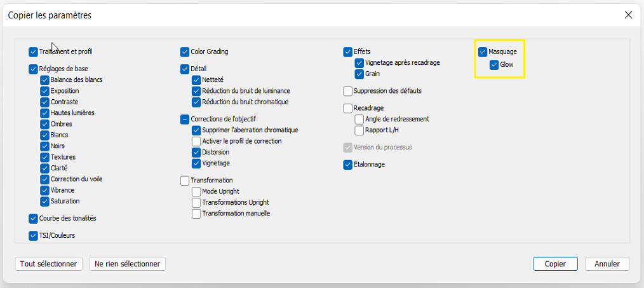Toggle the Exposition checkbox
The height and width of the screenshot is (288, 644).
tap(44, 91)
